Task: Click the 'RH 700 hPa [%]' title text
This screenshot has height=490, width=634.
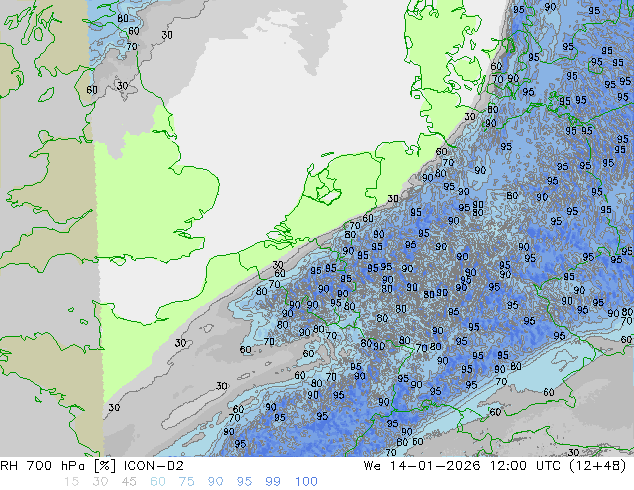Action: pyautogui.click(x=58, y=466)
